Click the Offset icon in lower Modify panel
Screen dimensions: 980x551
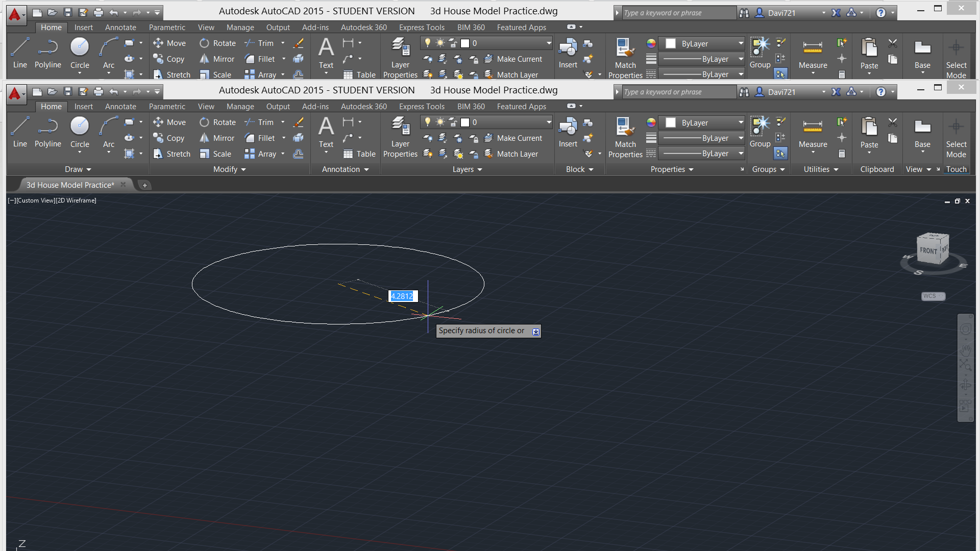coord(299,154)
